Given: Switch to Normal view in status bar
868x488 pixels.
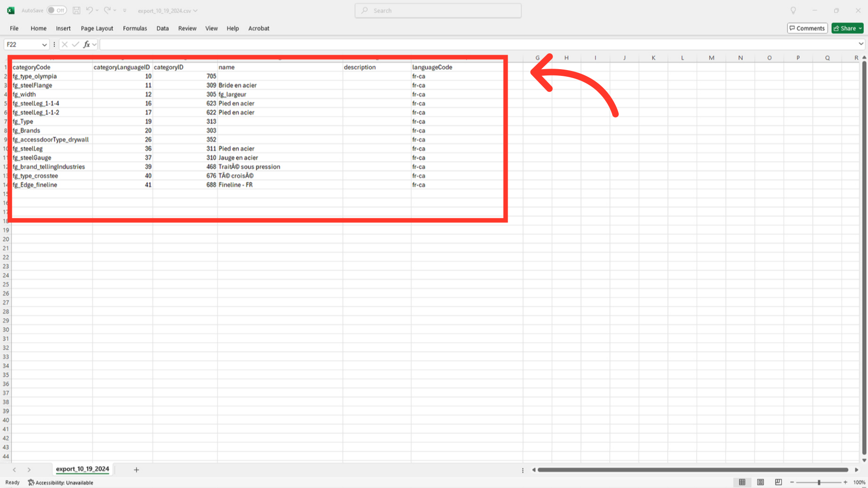Looking at the screenshot, I should coord(742,482).
